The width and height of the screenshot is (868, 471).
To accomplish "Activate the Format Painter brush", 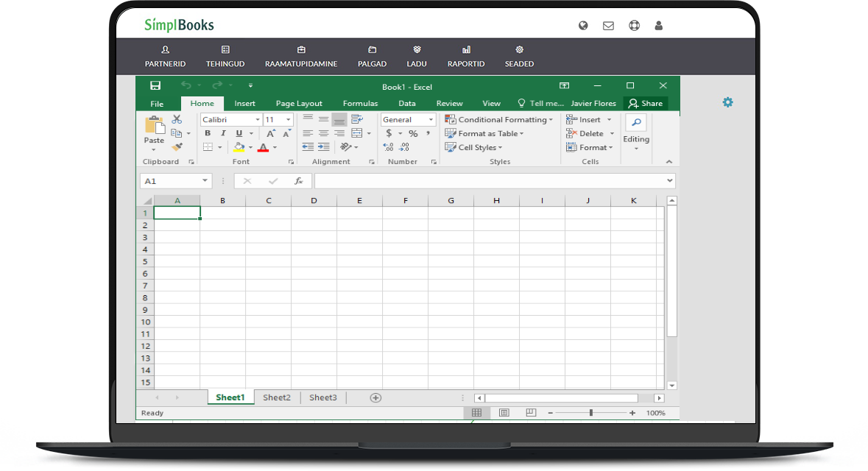I will pos(177,147).
